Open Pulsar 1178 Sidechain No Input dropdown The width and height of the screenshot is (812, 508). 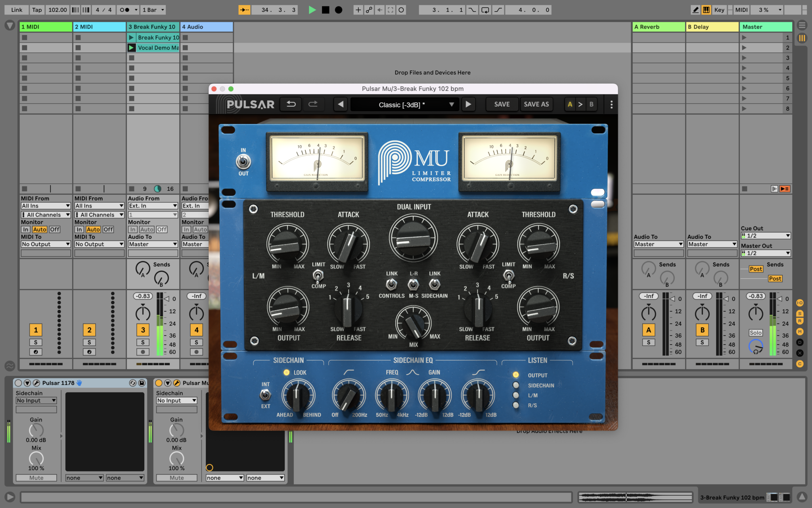[x=36, y=400]
